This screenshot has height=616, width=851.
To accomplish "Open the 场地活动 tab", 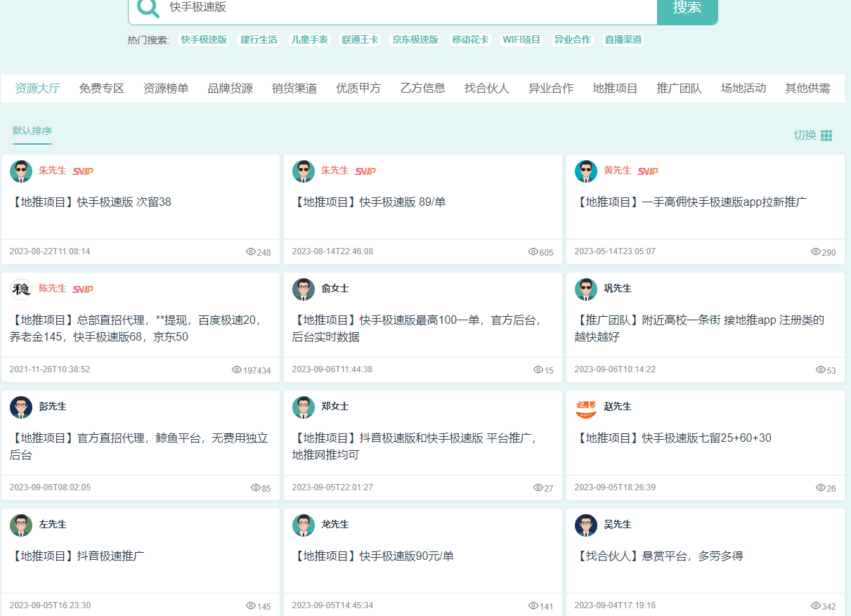I will tap(743, 89).
